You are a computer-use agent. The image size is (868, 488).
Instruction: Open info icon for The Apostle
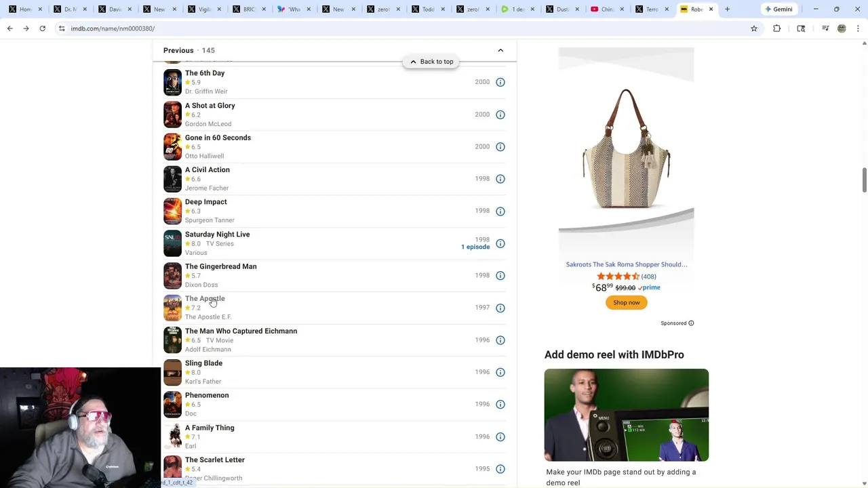500,308
